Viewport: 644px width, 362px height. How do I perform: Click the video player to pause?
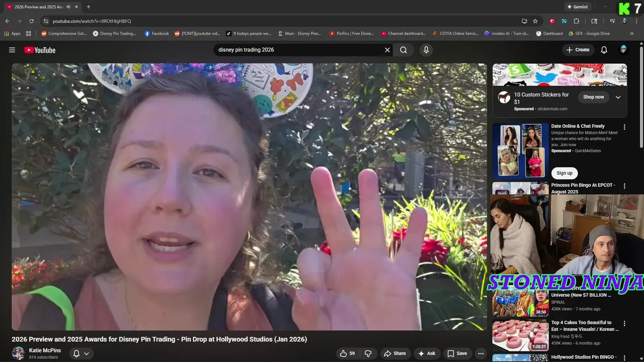click(249, 197)
